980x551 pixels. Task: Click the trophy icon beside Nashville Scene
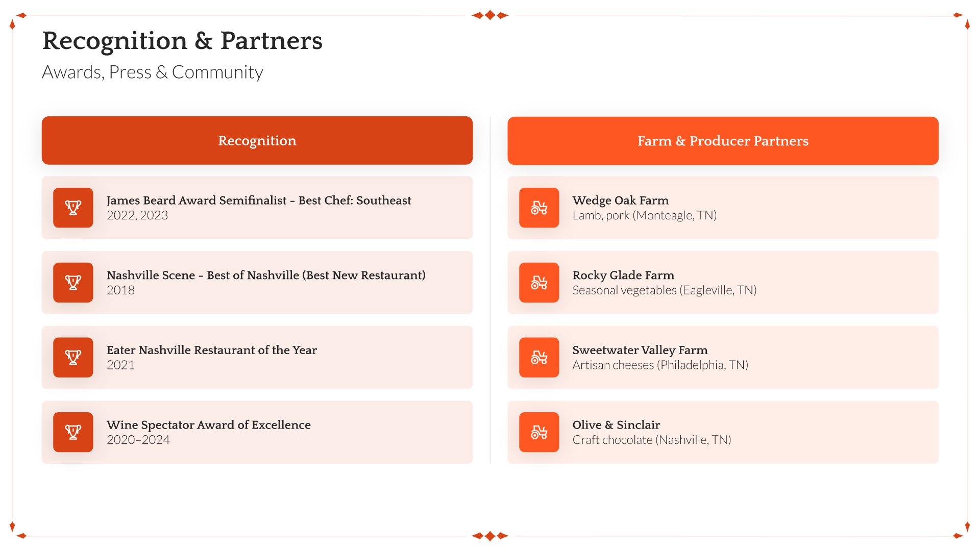[73, 283]
